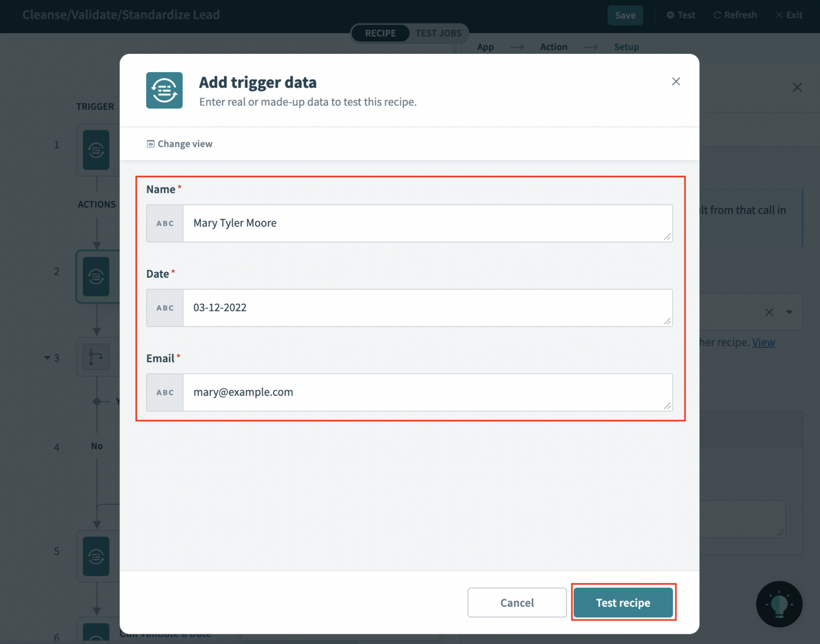Select the action step icon at step 2
820x644 pixels.
tap(97, 277)
